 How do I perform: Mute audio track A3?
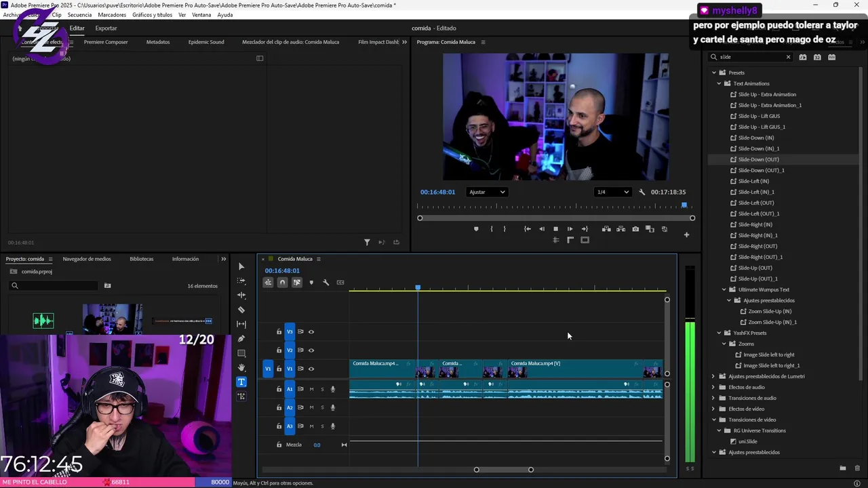[x=311, y=426]
